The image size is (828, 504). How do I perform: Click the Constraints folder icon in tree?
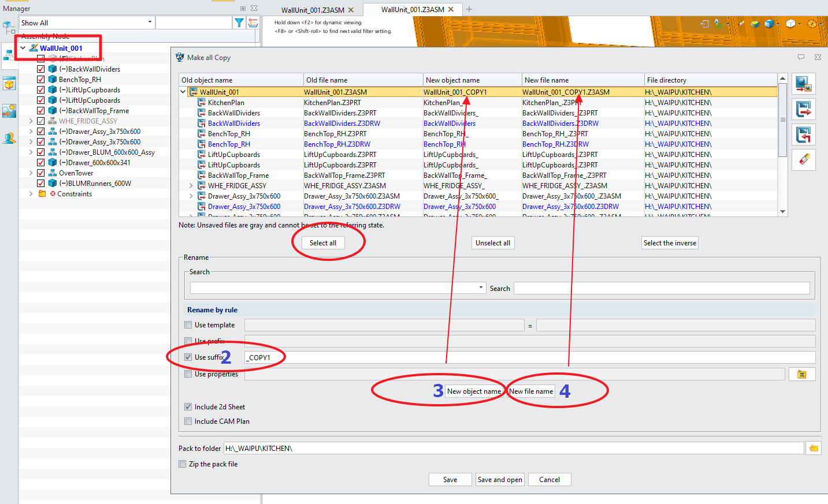click(x=42, y=193)
